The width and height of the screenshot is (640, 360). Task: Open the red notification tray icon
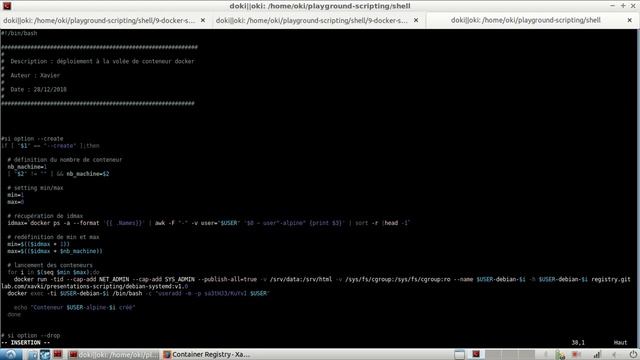point(576,355)
